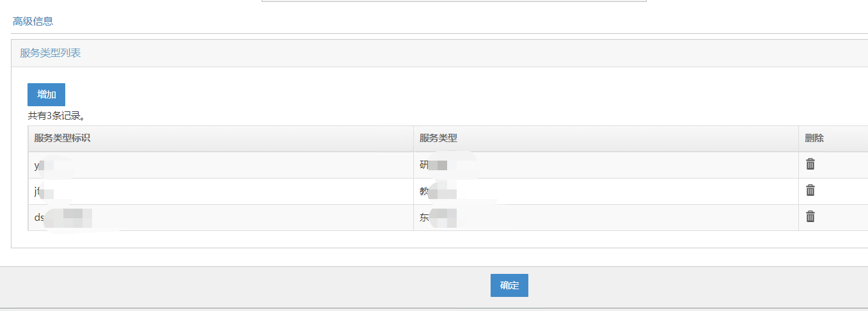Click the text box edge above 高级信息
Viewport: 868px width, 311px height.
pos(454,1)
